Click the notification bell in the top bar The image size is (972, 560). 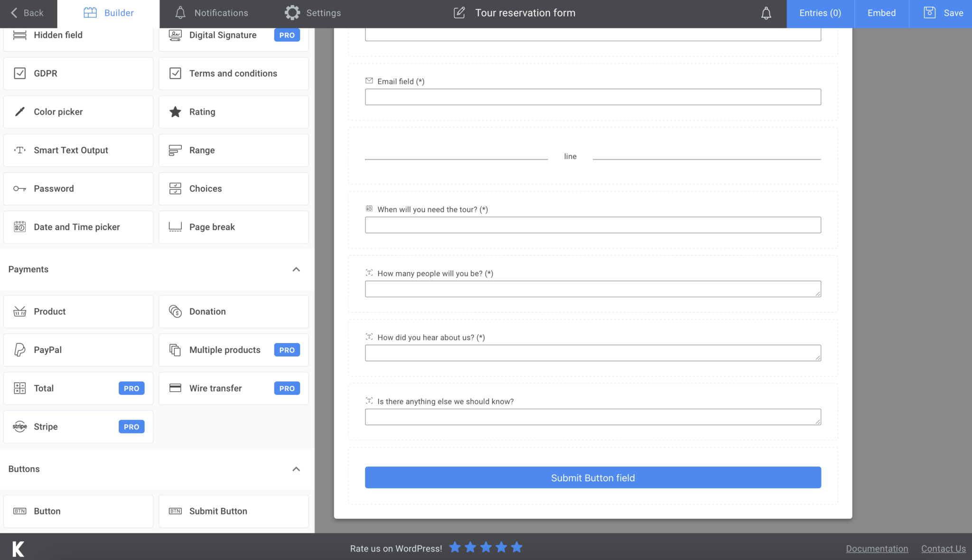tap(766, 13)
